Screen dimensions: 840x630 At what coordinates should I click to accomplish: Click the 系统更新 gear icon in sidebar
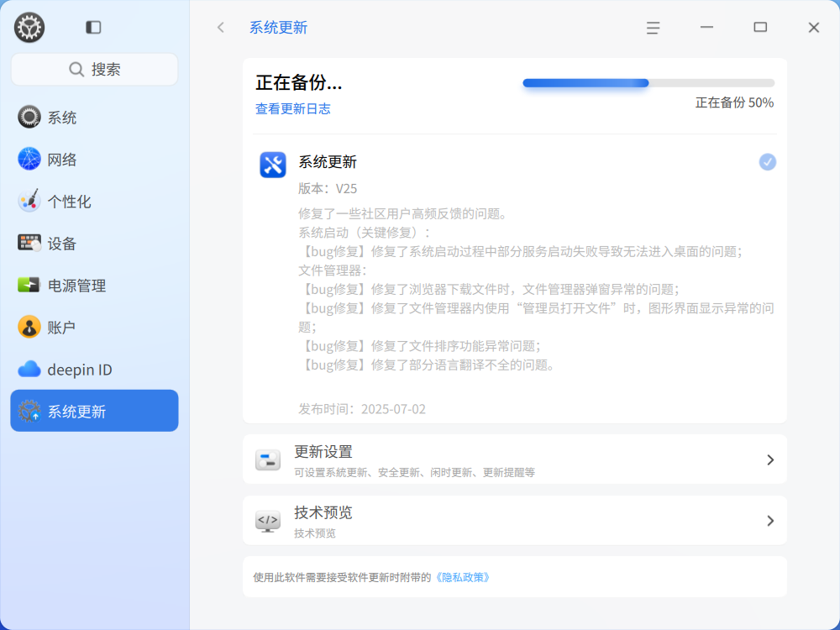pyautogui.click(x=29, y=411)
